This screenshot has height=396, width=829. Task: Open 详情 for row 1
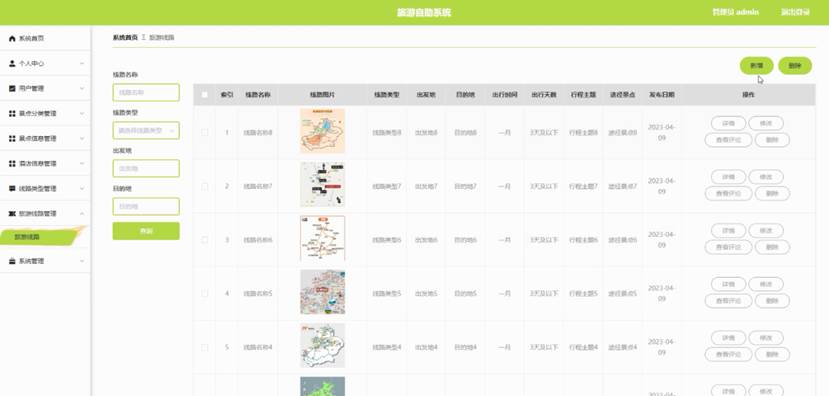[729, 123]
